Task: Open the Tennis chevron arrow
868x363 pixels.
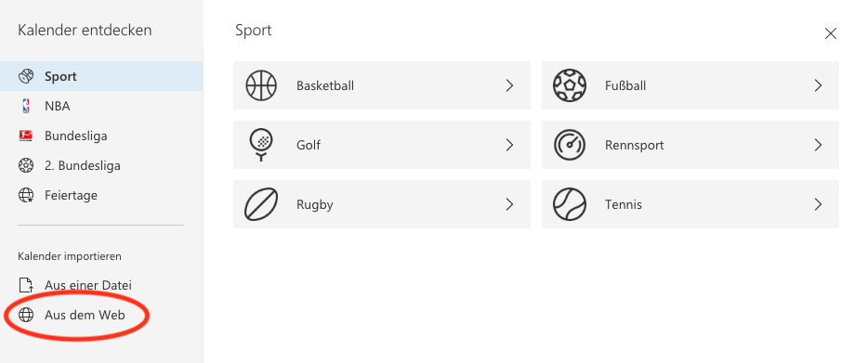Action: point(818,205)
